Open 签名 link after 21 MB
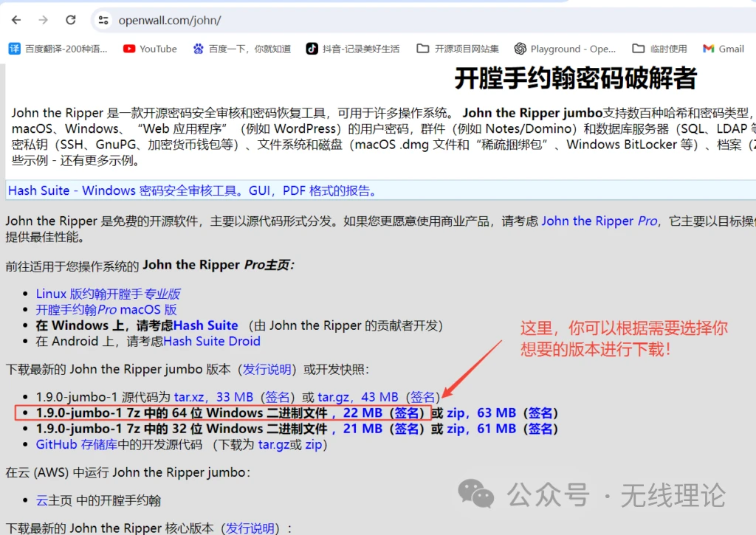 [407, 429]
